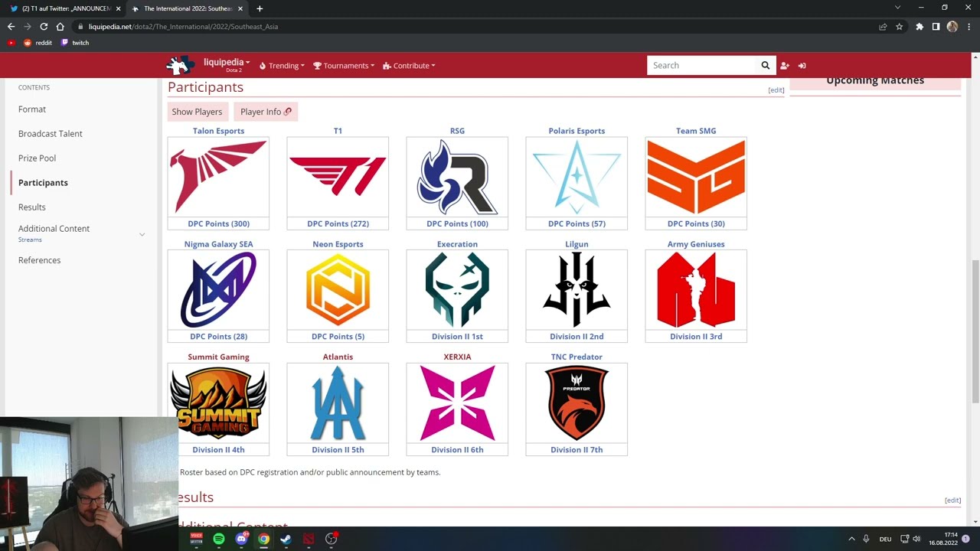Open the TNC Predator team name link
Screen dimensions: 980x551
coord(577,357)
